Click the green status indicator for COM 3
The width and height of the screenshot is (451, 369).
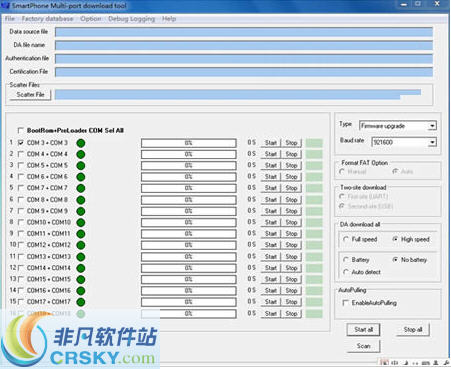(81, 143)
